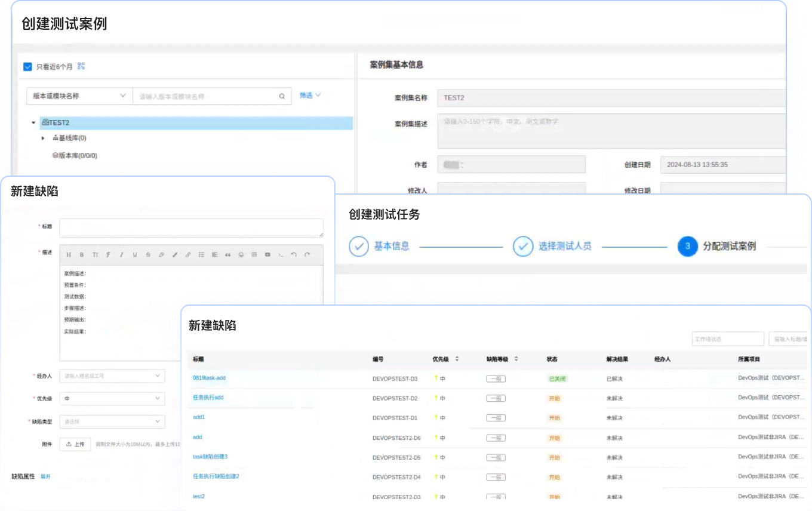Click the 案例集描述 textarea
Viewport: 812px width, 511px height.
tap(611, 131)
